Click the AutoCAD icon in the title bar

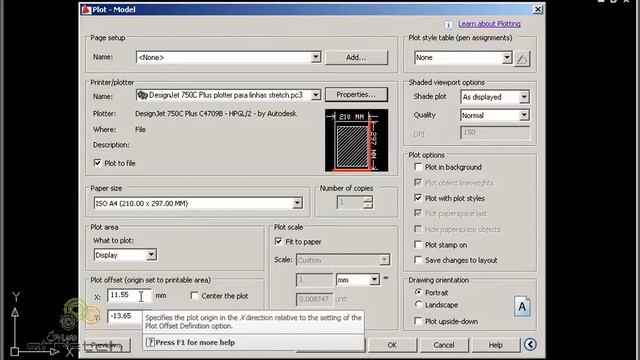pos(86,9)
